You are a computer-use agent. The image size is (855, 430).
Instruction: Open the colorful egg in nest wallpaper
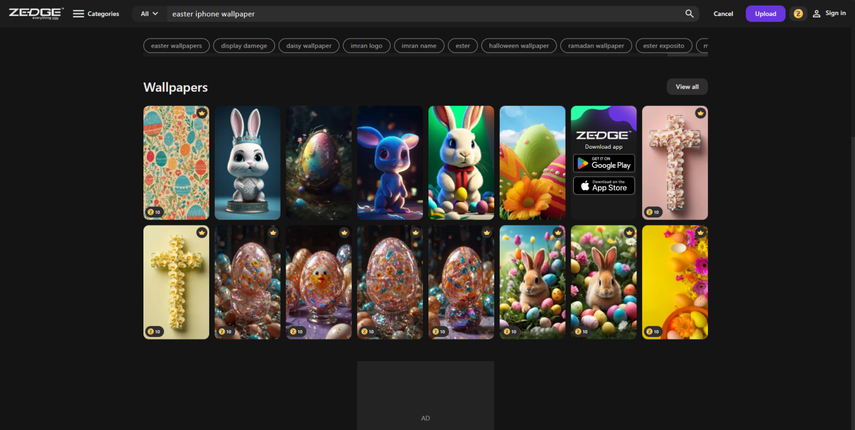[x=318, y=162]
